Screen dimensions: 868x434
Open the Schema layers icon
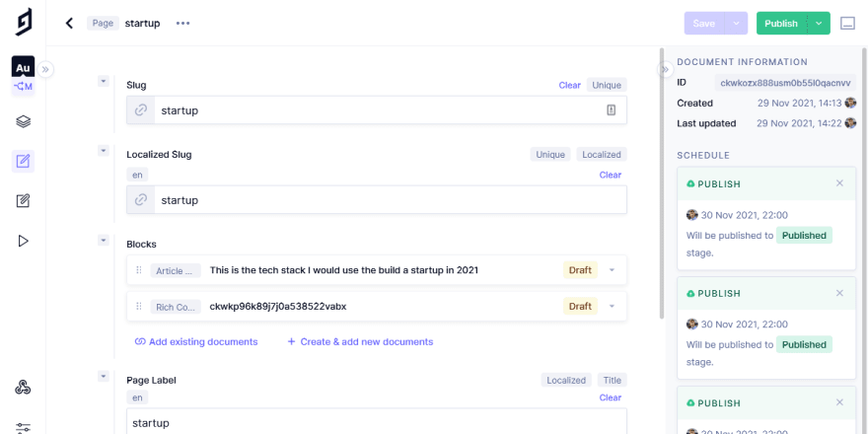(23, 121)
